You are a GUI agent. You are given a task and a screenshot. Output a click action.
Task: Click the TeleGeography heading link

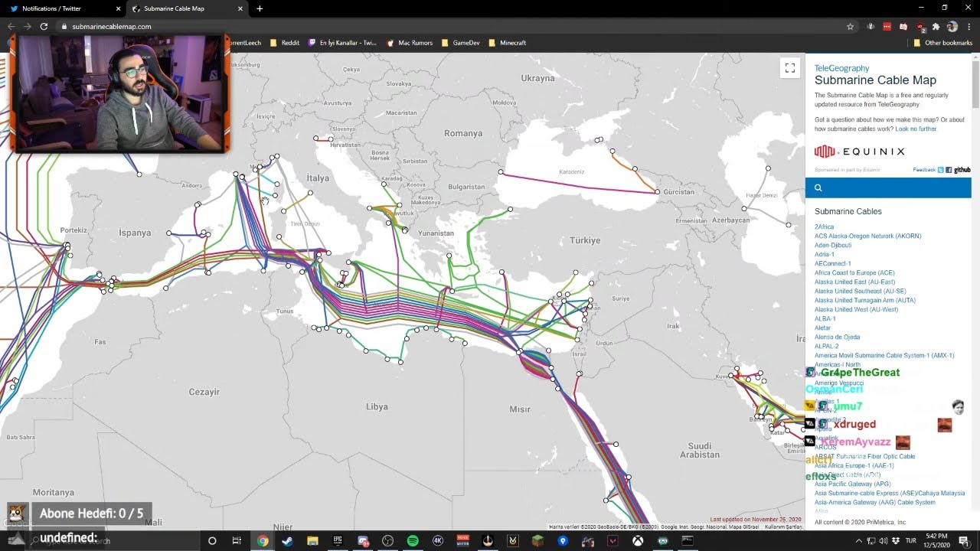point(841,68)
